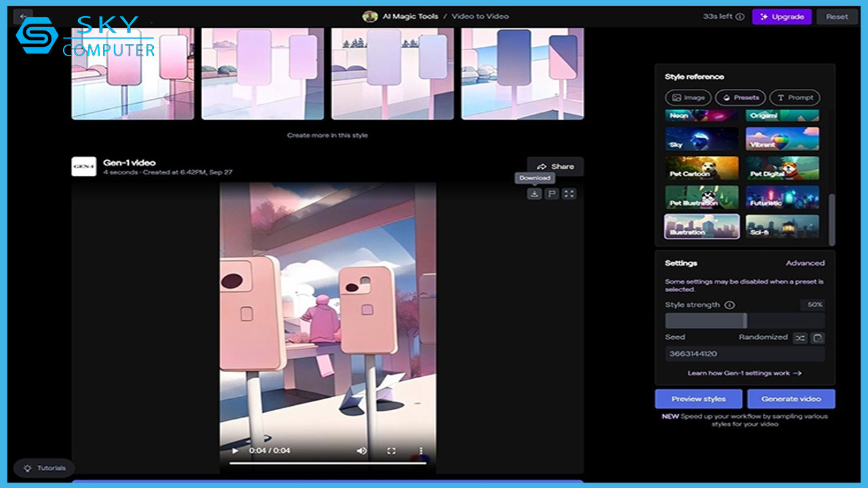Image resolution: width=868 pixels, height=488 pixels.
Task: Select the Pet Cartoon preset
Action: click(702, 168)
